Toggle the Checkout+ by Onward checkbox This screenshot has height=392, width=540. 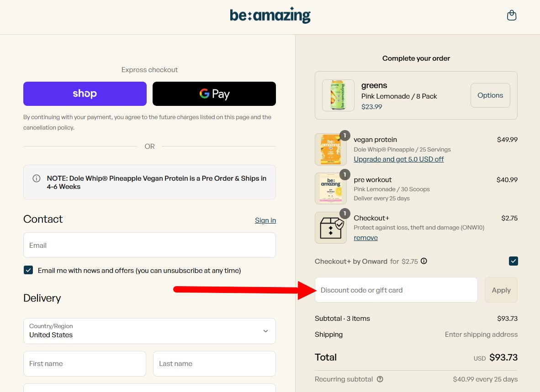(514, 261)
